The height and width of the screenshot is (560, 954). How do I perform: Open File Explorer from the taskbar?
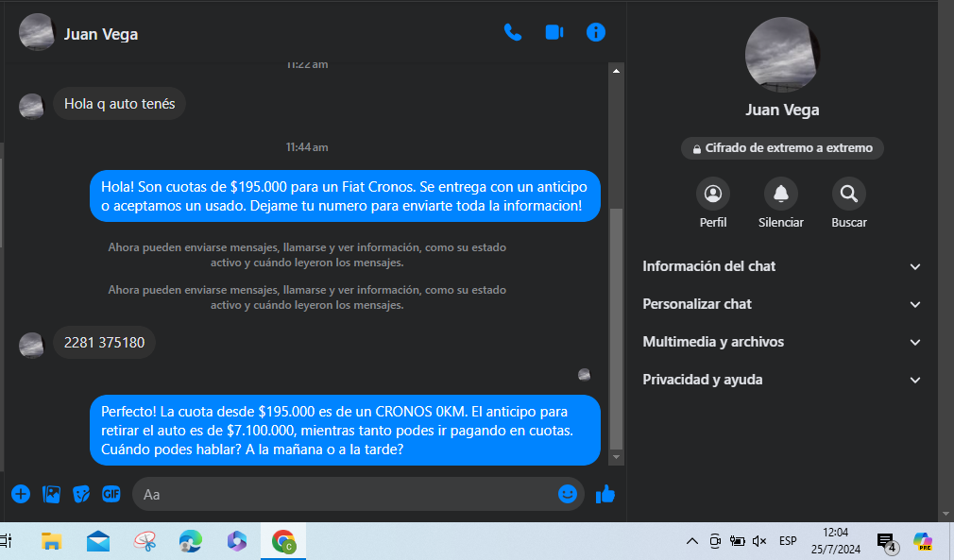(51, 541)
